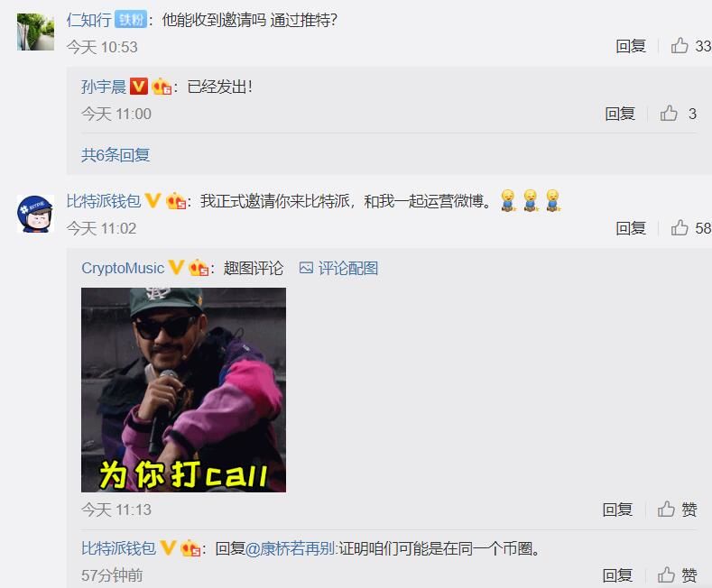Viewport: 712px width, 588px height.
Task: Open the 孙宇晨 username link
Action: click(104, 87)
